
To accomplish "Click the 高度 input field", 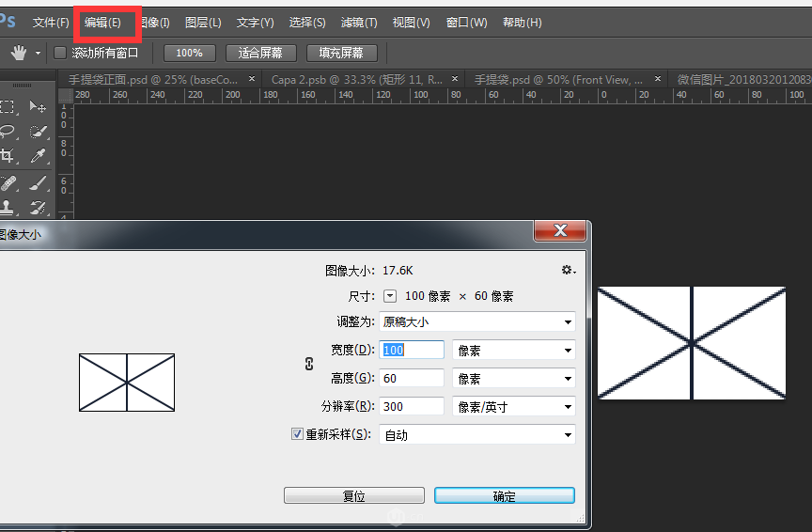I will point(412,378).
